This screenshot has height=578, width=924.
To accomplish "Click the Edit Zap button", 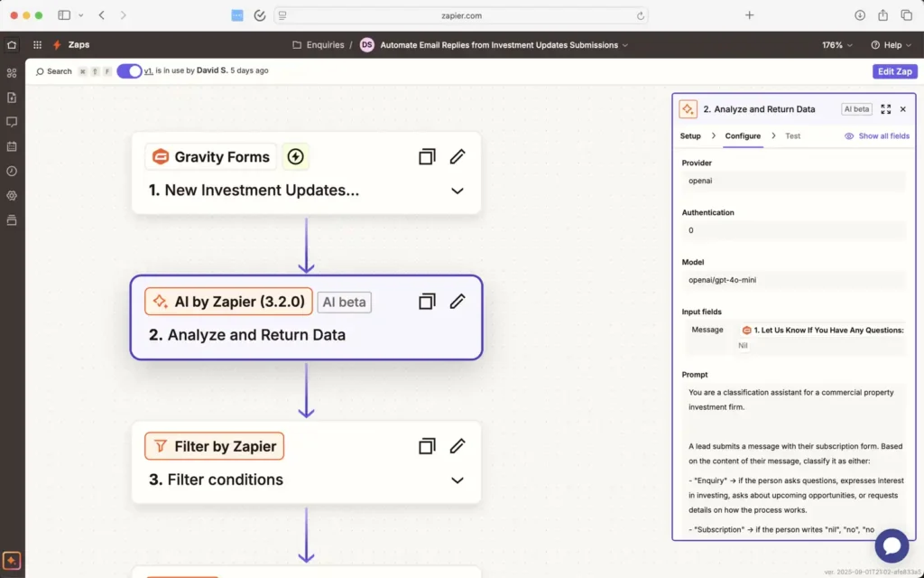I will [894, 71].
